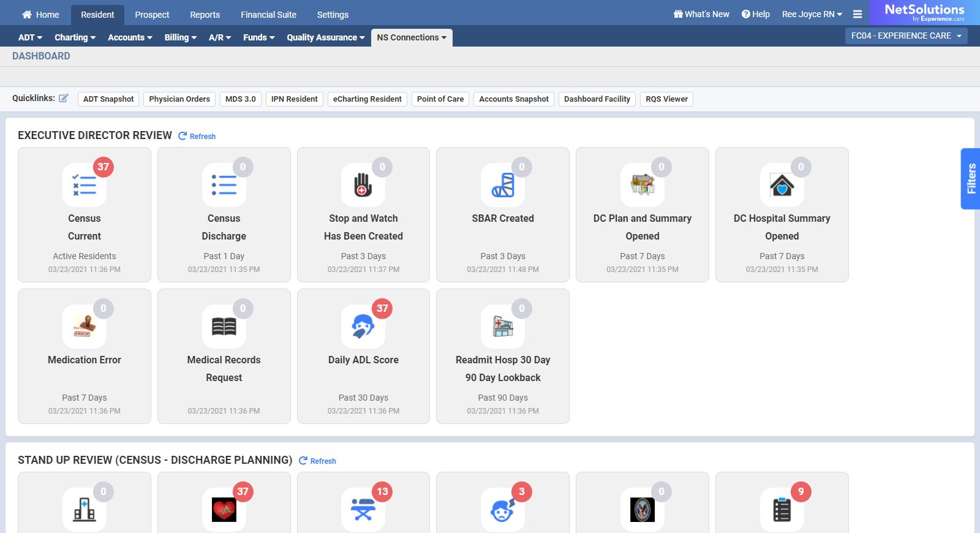The height and width of the screenshot is (533, 980).
Task: Open the SBAR Created cast icon
Action: coord(503,185)
